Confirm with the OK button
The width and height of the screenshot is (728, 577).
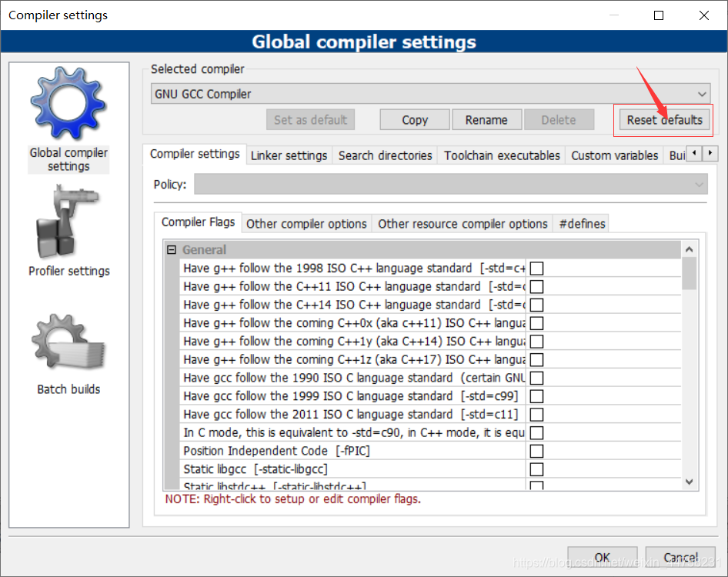(x=603, y=557)
